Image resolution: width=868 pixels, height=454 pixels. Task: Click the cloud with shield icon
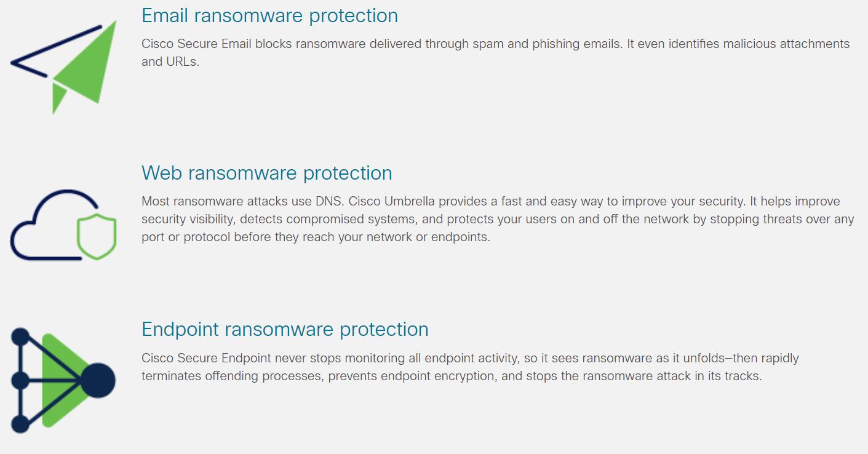tap(63, 225)
